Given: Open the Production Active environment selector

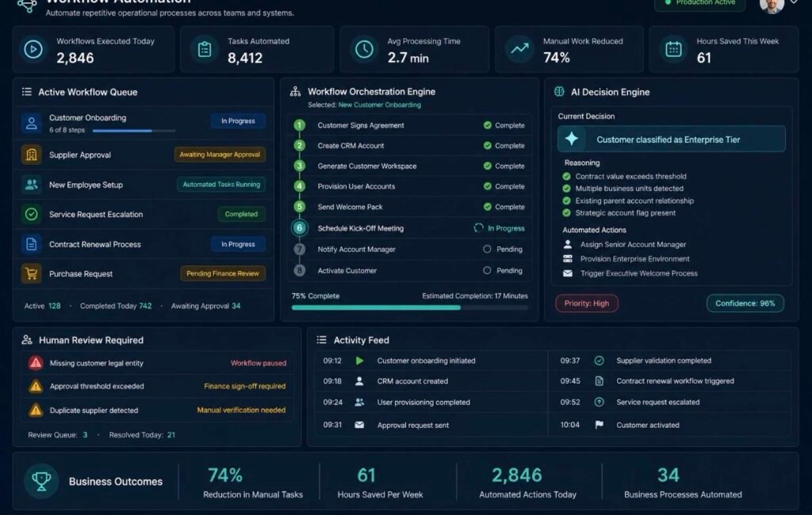Looking at the screenshot, I should (x=699, y=3).
